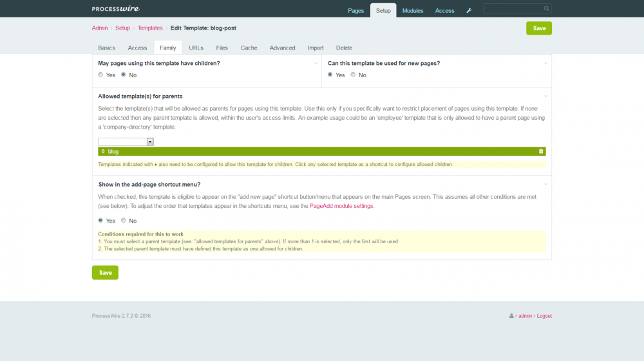644x361 pixels.
Task: Collapse the add-page shortcut menu section
Action: (x=546, y=184)
